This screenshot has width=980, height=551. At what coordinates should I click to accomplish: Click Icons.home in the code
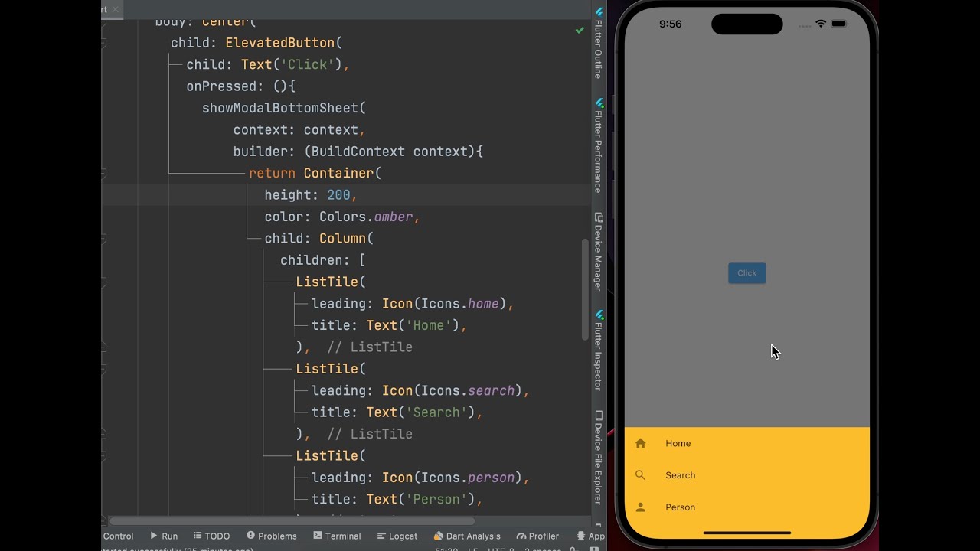click(x=460, y=304)
